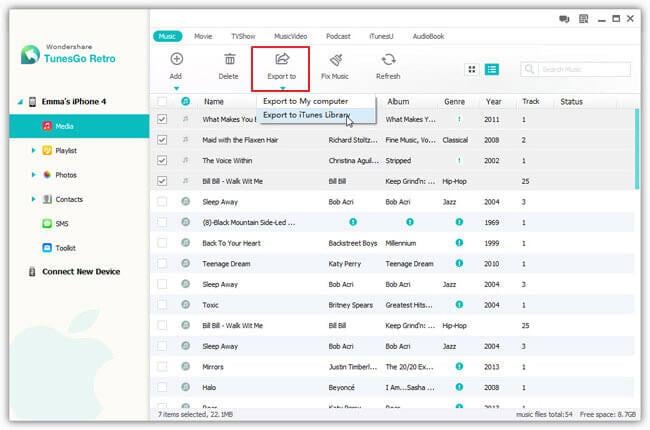
Task: Check the Back To Your Heart checkbox
Action: [162, 243]
